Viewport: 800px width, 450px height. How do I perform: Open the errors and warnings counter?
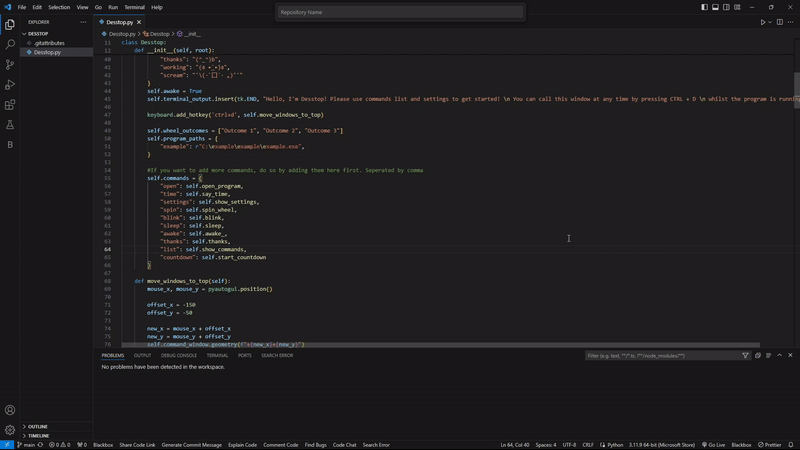coord(60,445)
